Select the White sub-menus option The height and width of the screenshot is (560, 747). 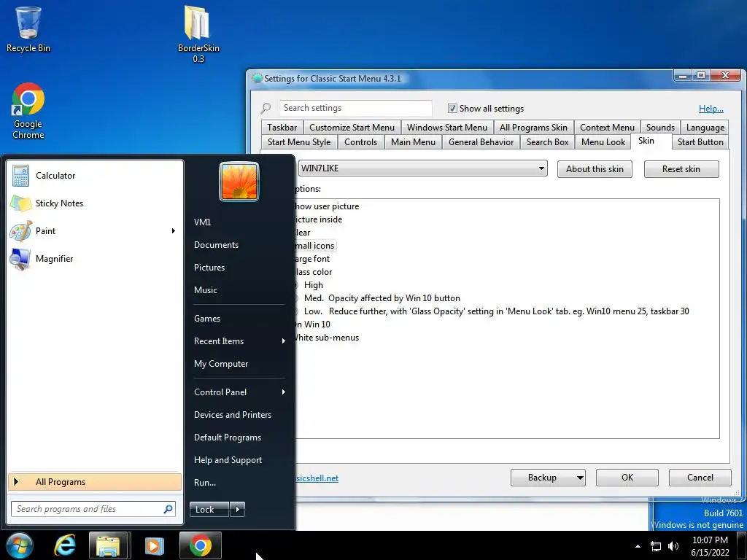tap(326, 338)
